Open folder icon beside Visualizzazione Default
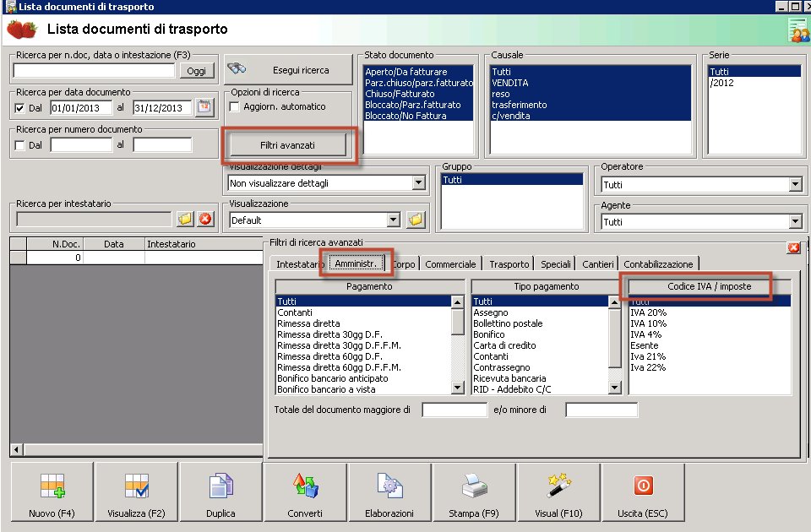The image size is (811, 532). click(x=416, y=220)
